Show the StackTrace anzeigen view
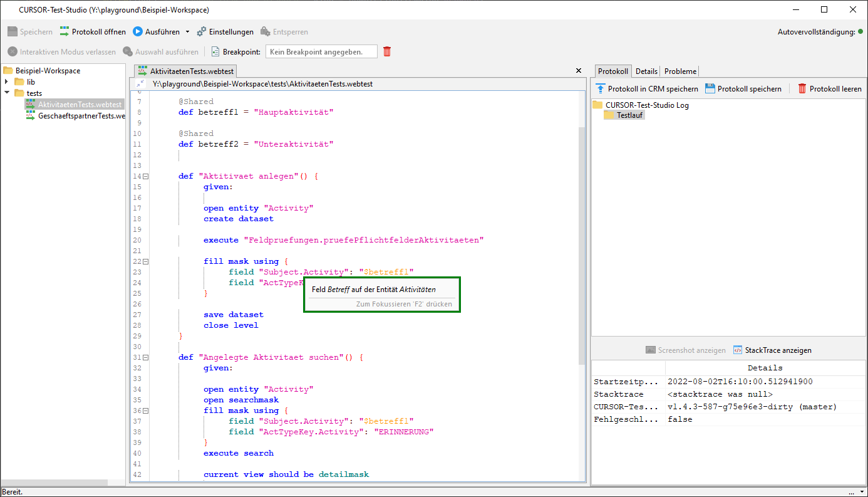The height and width of the screenshot is (497, 868). point(738,350)
